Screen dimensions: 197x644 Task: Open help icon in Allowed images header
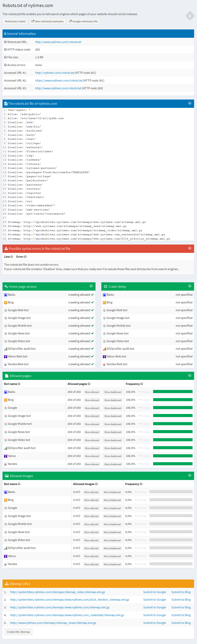point(190,475)
